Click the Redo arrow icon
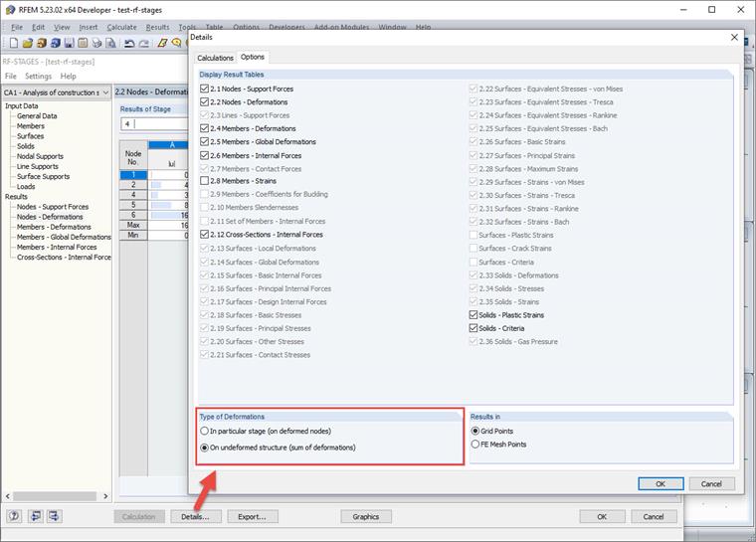Viewport: 756px width, 542px height. click(143, 43)
